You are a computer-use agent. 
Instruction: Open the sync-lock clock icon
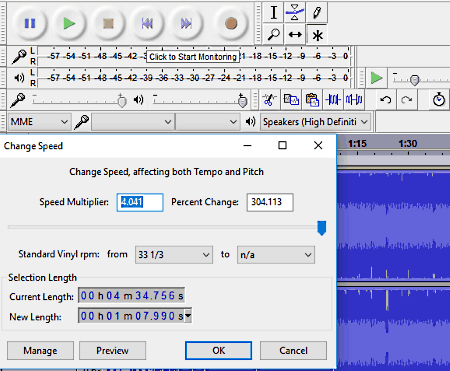pyautogui.click(x=439, y=99)
